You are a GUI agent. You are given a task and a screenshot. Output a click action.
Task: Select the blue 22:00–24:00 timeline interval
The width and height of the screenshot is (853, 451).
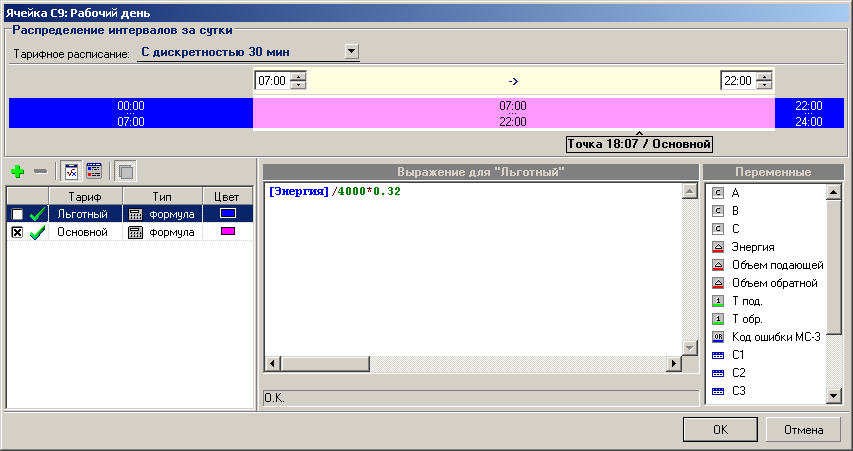coord(809,113)
